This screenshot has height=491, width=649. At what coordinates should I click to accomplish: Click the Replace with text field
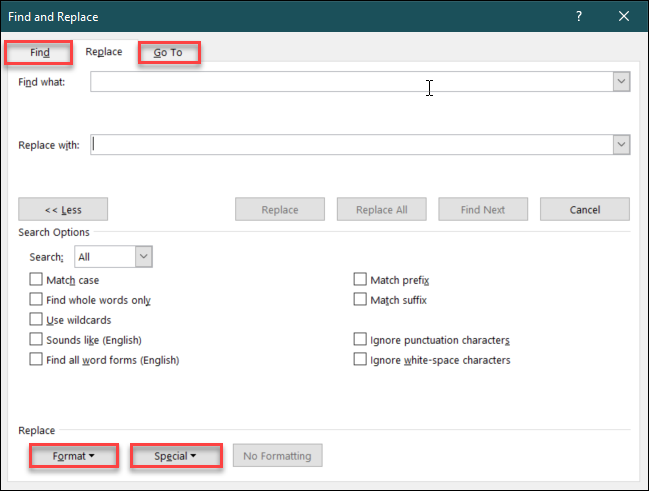click(x=352, y=144)
